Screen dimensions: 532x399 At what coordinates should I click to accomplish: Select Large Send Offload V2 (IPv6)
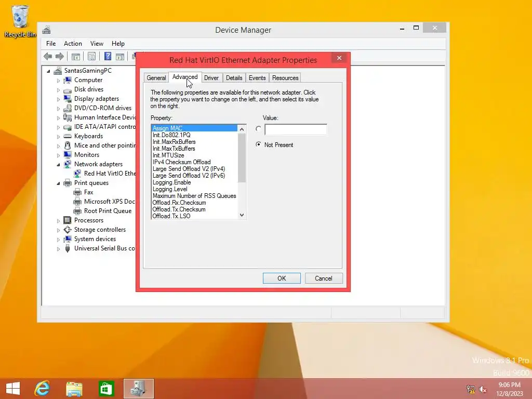194,176
